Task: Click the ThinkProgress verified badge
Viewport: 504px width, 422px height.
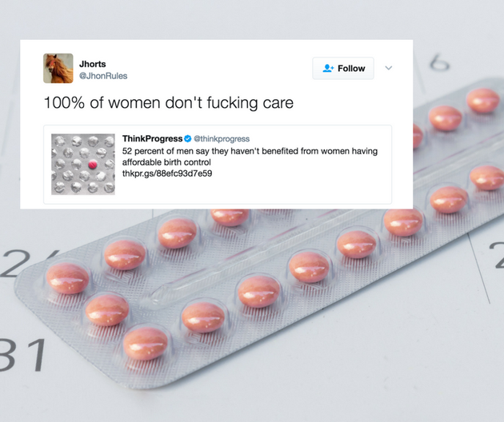Action: pyautogui.click(x=188, y=138)
